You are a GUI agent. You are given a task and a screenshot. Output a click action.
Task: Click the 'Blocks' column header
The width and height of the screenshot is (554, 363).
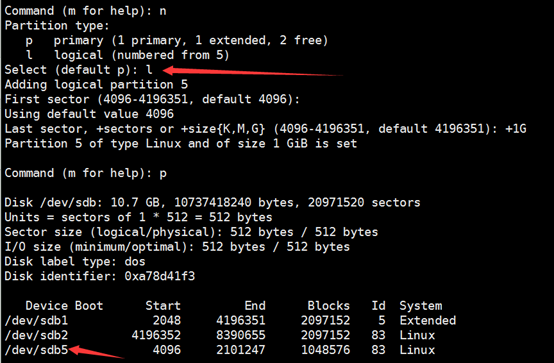[x=329, y=306]
